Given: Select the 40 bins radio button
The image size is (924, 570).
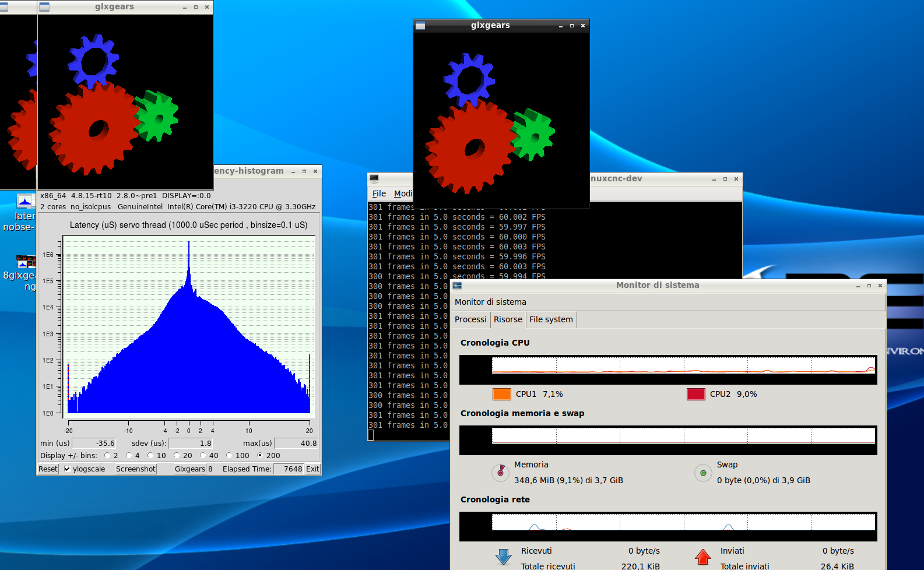Looking at the screenshot, I should point(203,456).
